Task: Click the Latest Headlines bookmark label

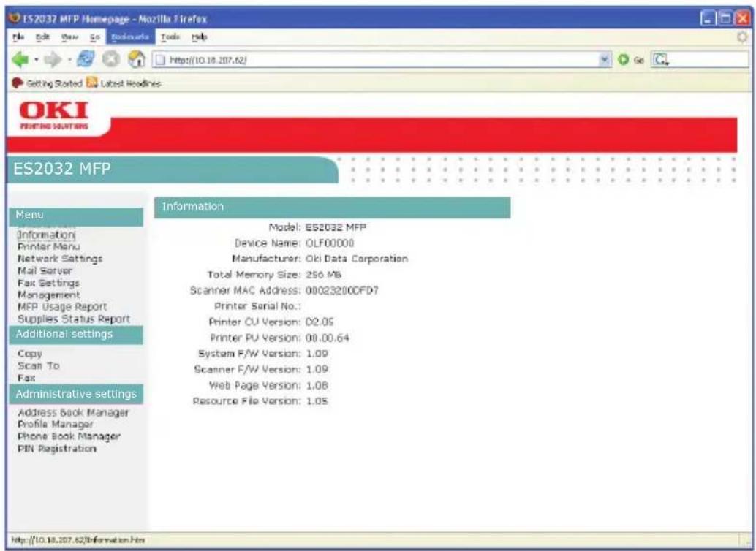Action: tap(131, 83)
